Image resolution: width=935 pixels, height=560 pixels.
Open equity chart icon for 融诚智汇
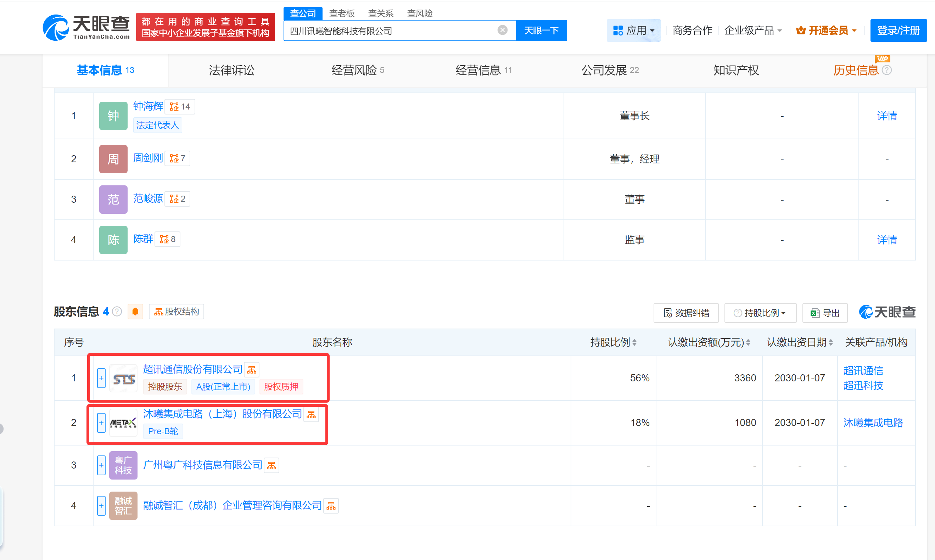click(x=331, y=506)
